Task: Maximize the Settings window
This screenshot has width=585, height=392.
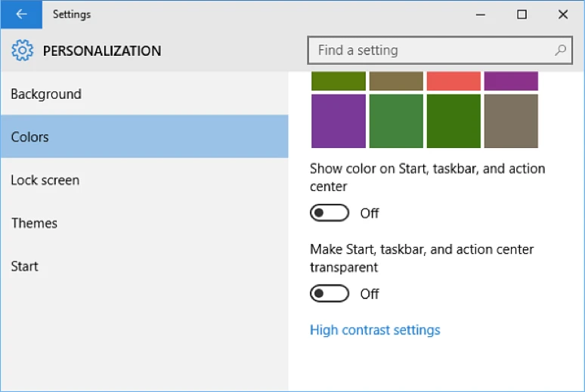Action: (522, 14)
